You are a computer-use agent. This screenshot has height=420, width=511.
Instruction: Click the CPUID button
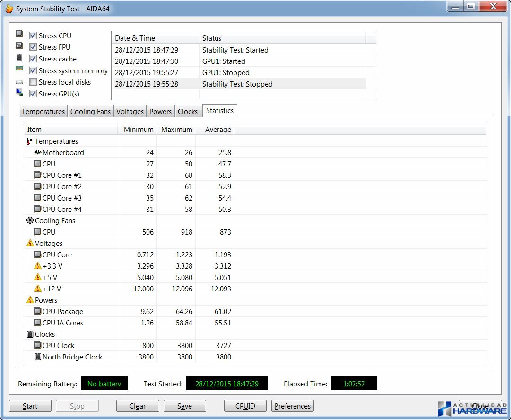point(245,406)
